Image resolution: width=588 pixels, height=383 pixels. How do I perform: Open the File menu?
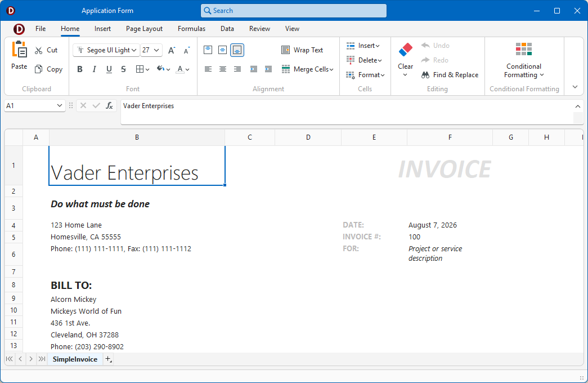pyautogui.click(x=41, y=29)
